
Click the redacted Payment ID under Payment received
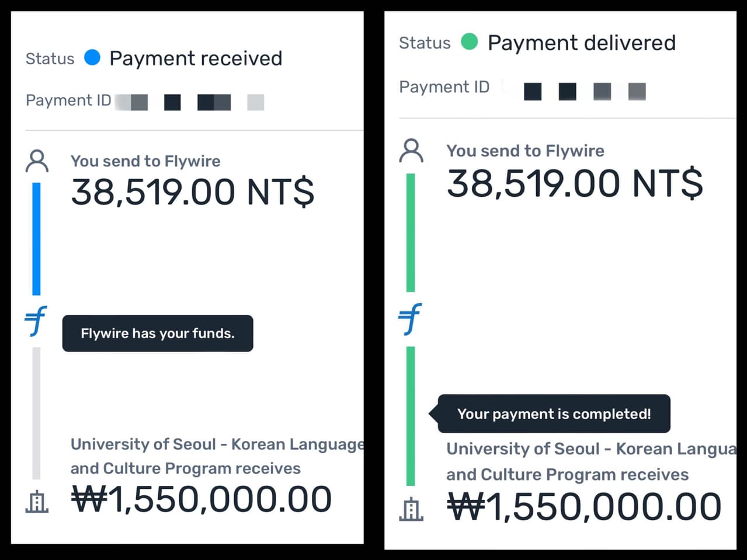189,102
